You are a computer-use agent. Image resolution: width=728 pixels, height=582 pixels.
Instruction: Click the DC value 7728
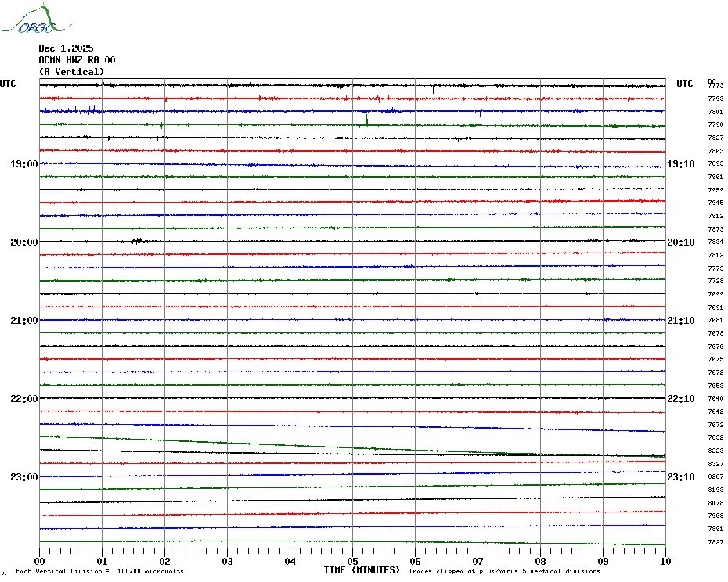715,282
